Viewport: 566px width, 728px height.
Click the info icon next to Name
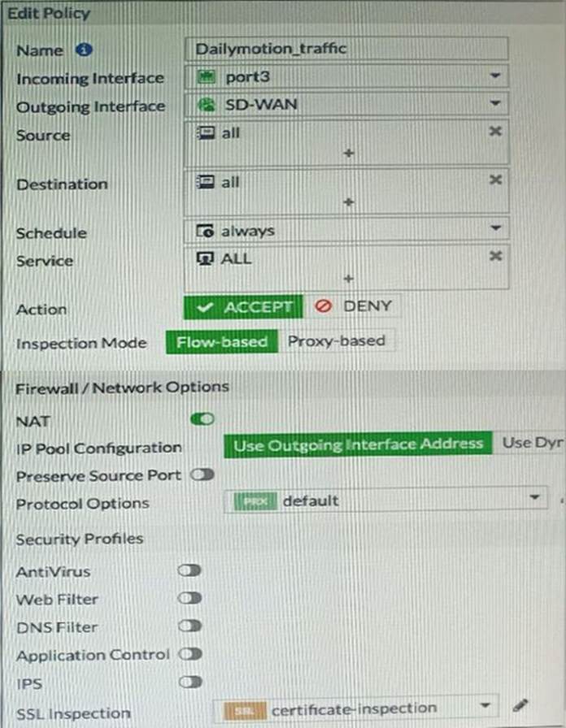(x=84, y=50)
